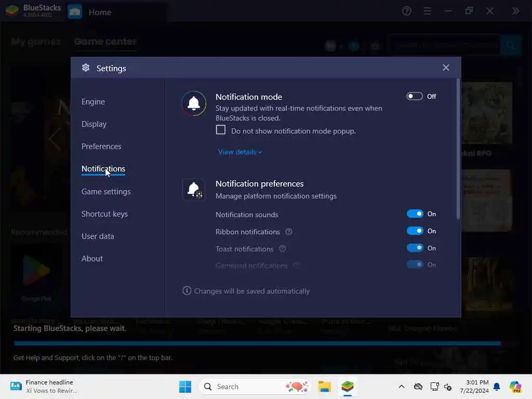Toggle Gamepad notifications switch
The image size is (532, 399).
pos(415,264)
